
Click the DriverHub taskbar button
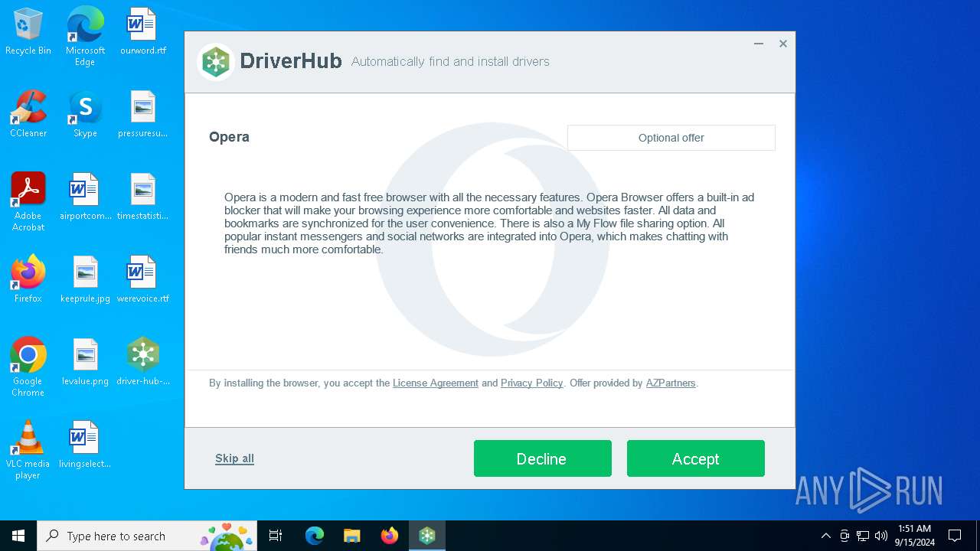coord(427,536)
